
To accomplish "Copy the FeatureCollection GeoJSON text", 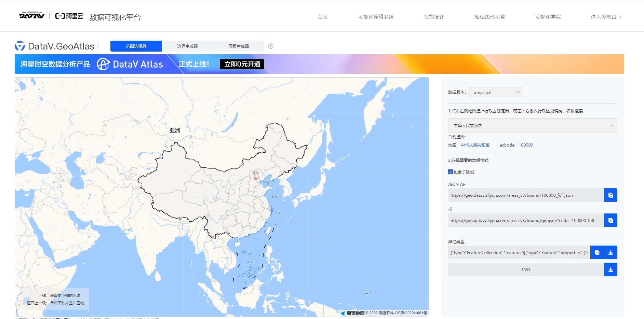I will (x=597, y=252).
